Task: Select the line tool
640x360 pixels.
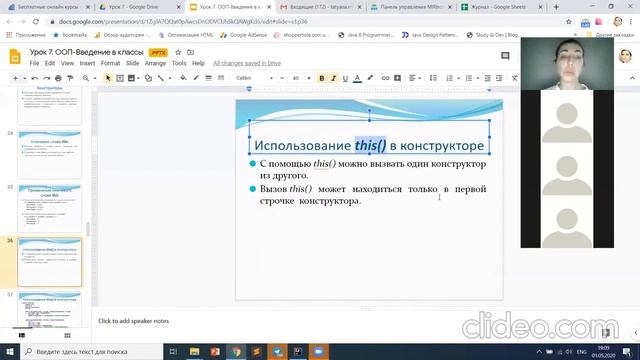Action: (x=161, y=78)
